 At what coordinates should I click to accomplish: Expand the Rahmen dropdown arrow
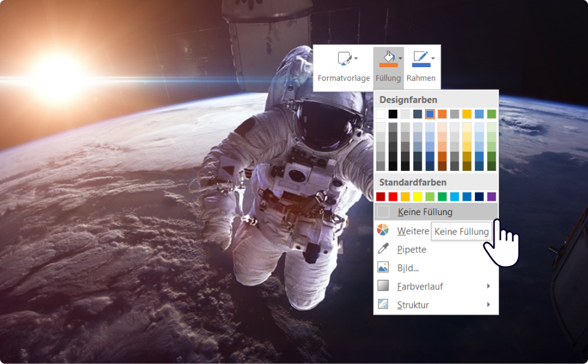433,58
